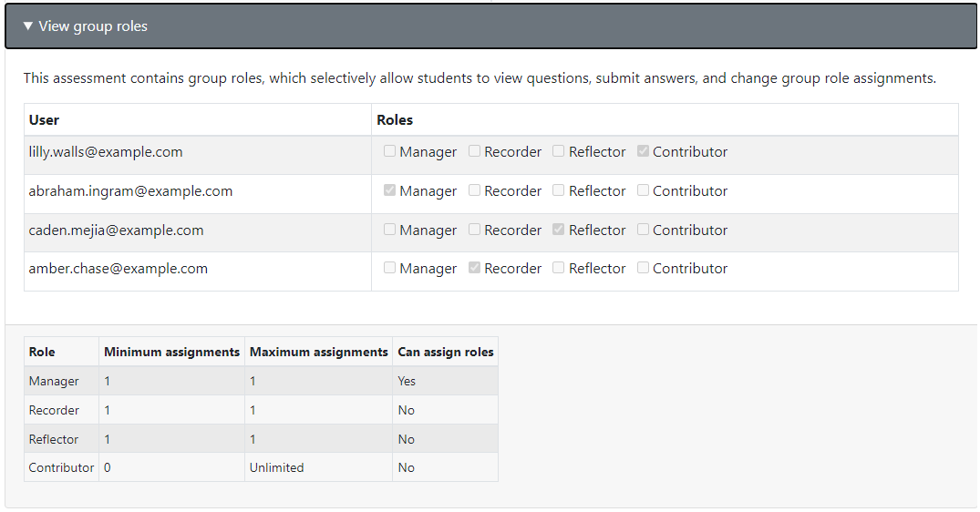Uncheck Recorder for amber.chase@example.com

click(x=474, y=268)
